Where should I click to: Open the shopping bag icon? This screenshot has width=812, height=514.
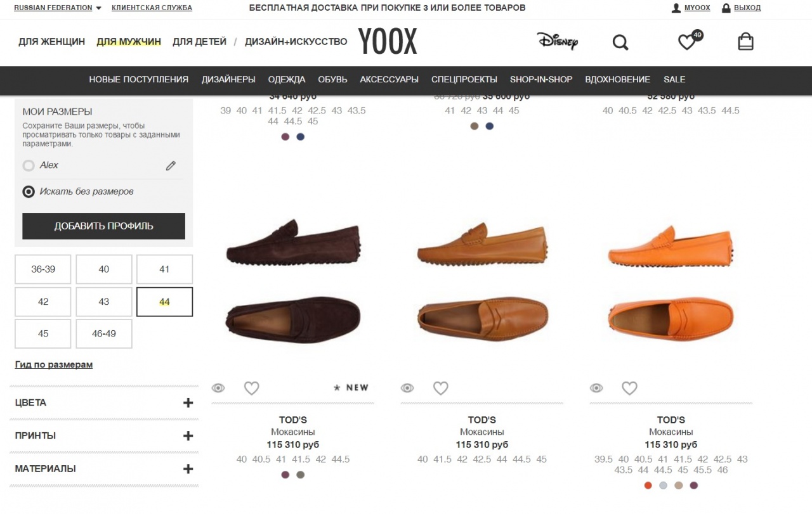(746, 42)
